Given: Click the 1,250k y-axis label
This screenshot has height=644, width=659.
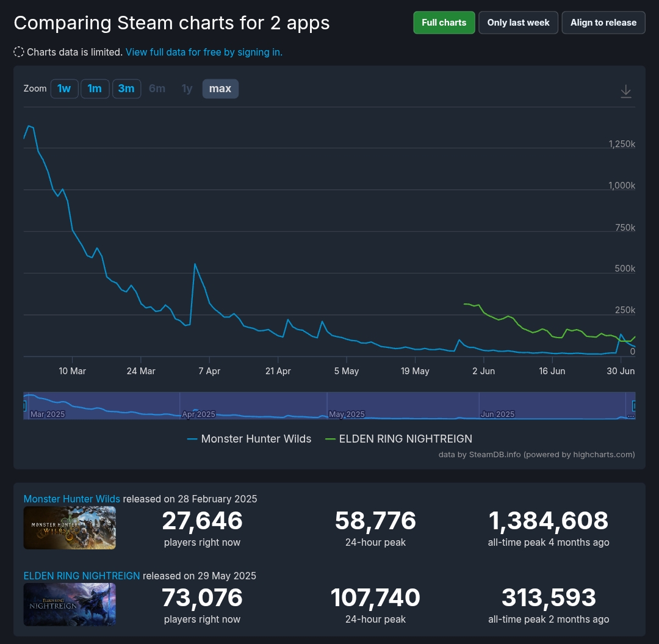Looking at the screenshot, I should pyautogui.click(x=622, y=144).
